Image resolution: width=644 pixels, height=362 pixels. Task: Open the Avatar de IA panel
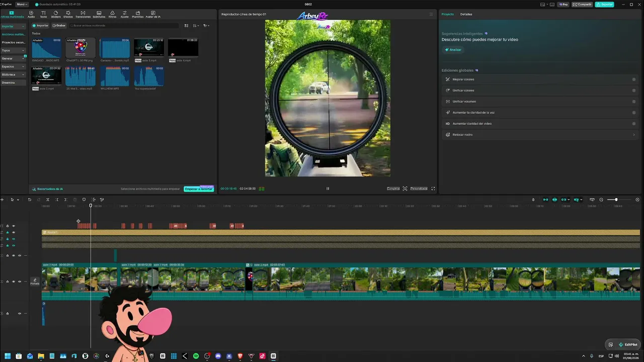coord(153,15)
